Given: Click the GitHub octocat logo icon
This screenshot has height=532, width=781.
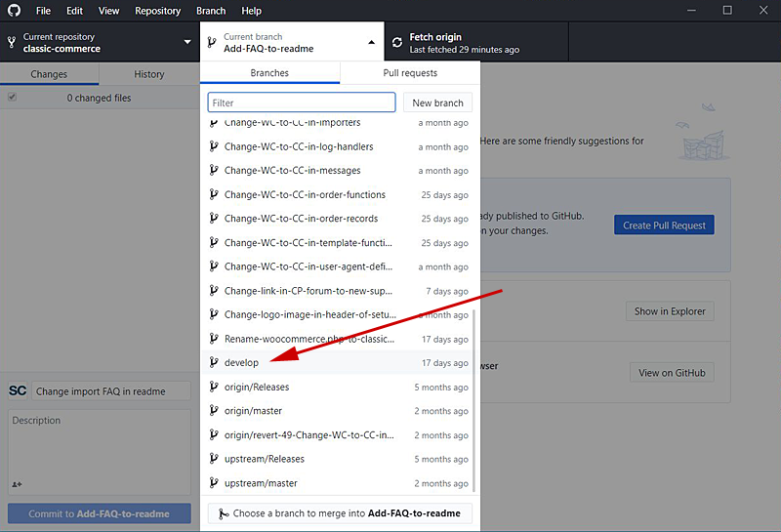Looking at the screenshot, I should coord(14,10).
